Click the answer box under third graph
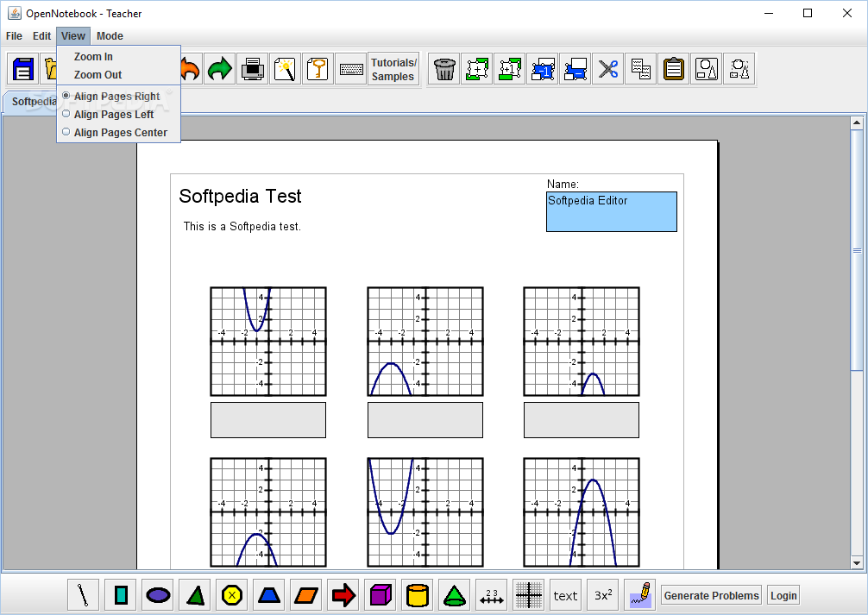The width and height of the screenshot is (868, 615). tap(582, 419)
